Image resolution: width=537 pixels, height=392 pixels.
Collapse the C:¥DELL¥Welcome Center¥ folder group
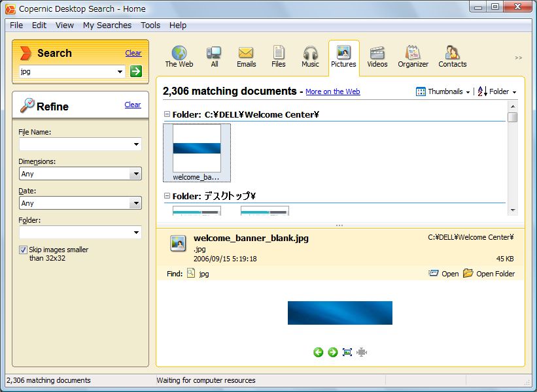pyautogui.click(x=167, y=114)
